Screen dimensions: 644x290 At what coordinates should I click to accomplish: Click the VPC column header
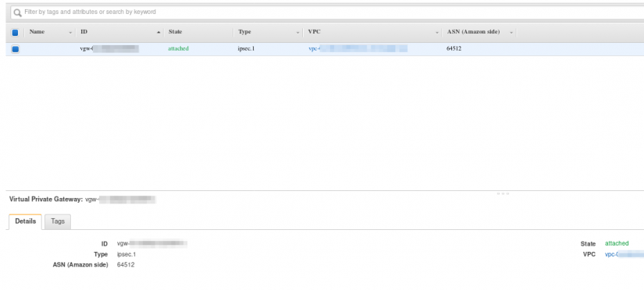[315, 32]
